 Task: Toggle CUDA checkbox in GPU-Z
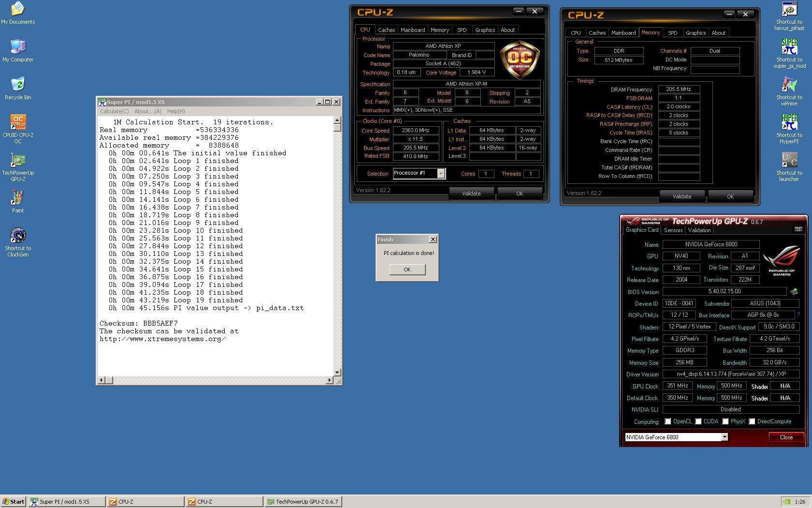pos(698,421)
